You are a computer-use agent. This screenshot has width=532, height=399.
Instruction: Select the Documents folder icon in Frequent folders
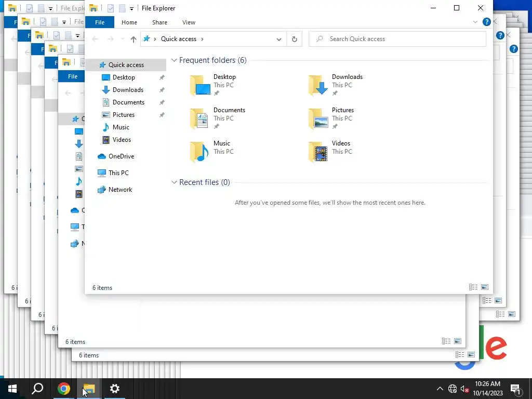200,118
